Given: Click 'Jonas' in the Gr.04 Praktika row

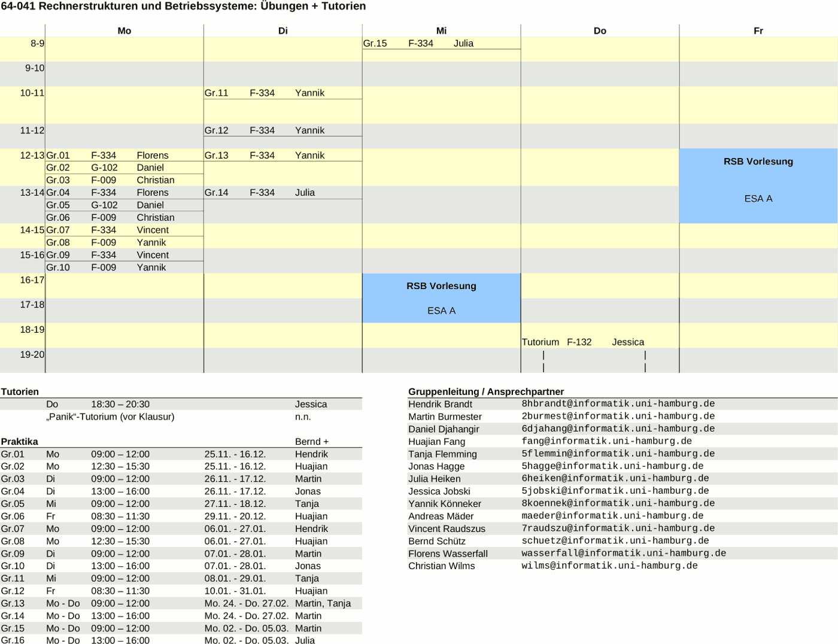Looking at the screenshot, I should (308, 491).
